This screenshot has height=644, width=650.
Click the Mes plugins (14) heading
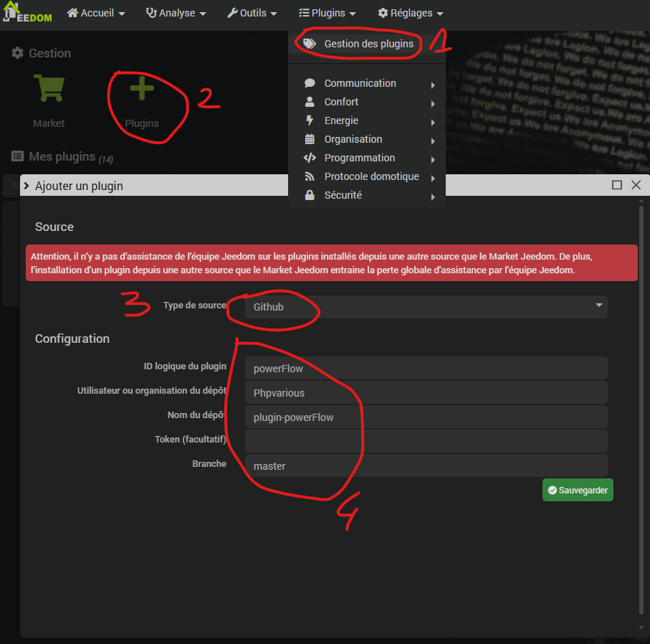click(71, 157)
